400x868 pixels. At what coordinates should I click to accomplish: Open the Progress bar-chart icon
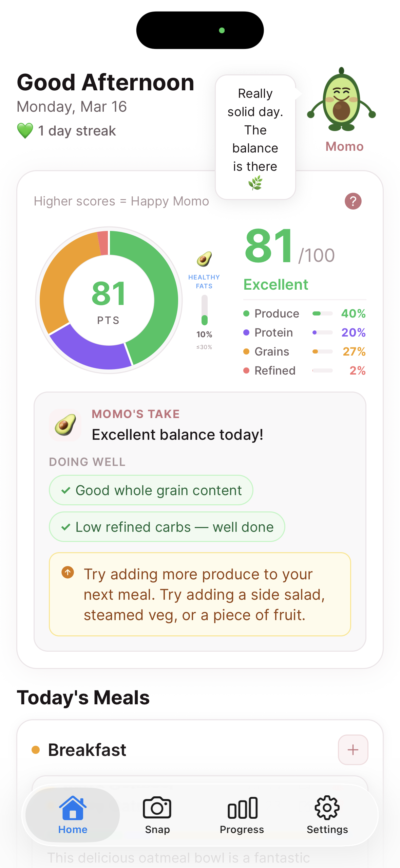point(242,808)
